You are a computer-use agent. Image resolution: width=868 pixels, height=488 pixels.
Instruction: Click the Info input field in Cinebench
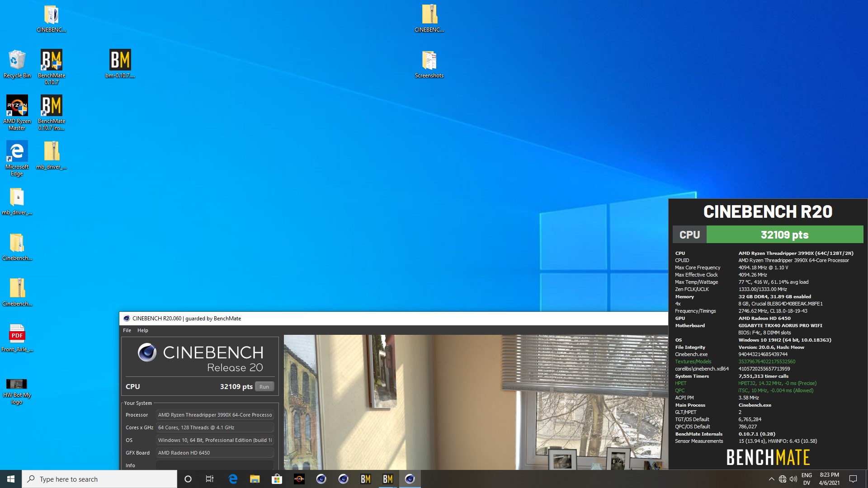click(215, 465)
